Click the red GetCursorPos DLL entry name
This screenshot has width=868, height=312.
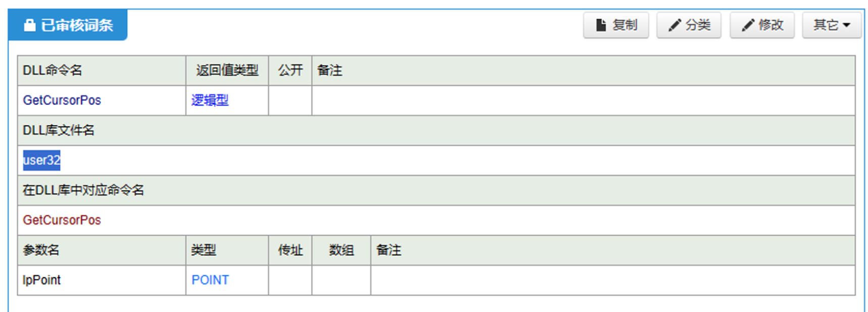coord(62,220)
